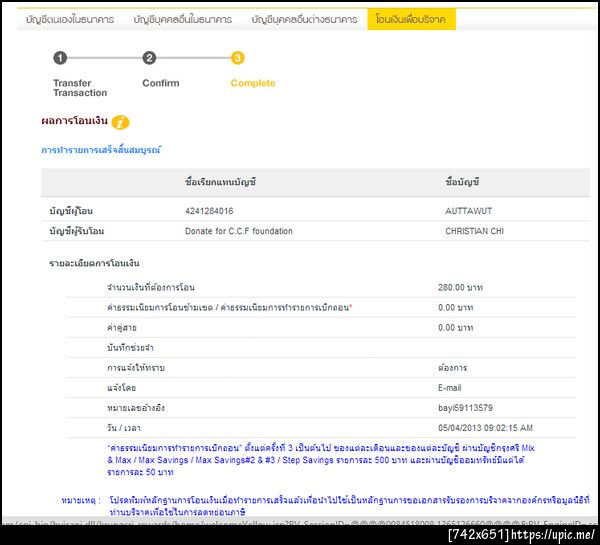The height and width of the screenshot is (545, 600).
Task: Click the วัน / เวลา label
Action: pos(124,428)
